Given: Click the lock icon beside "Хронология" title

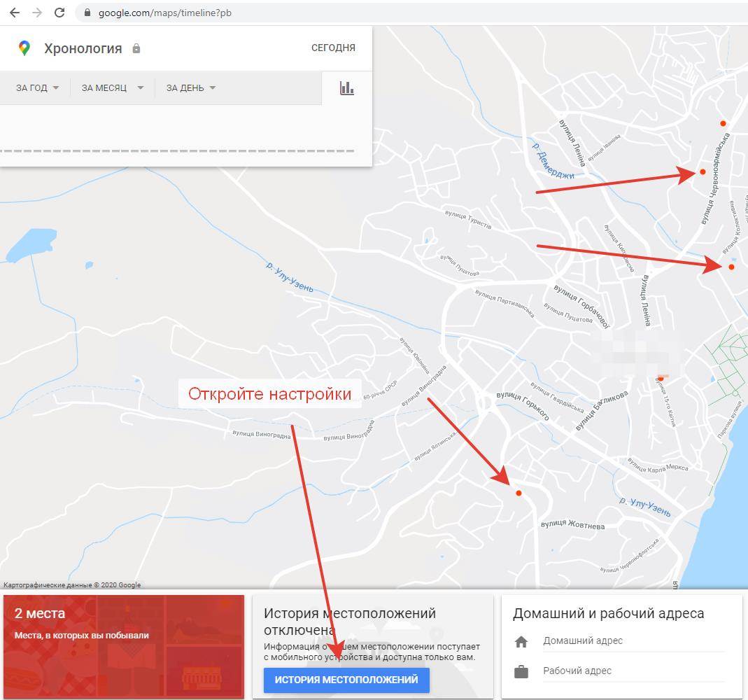Looking at the screenshot, I should [136, 49].
